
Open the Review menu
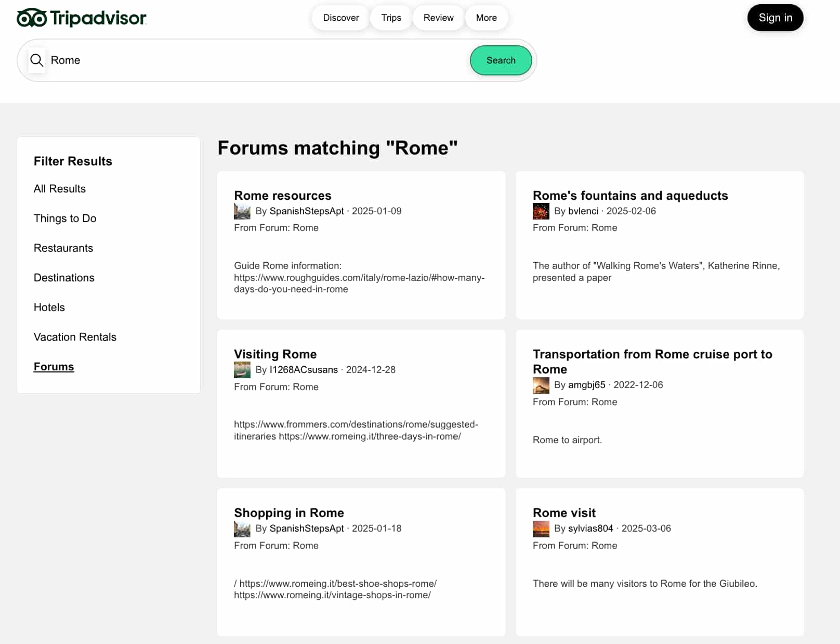[x=438, y=18]
